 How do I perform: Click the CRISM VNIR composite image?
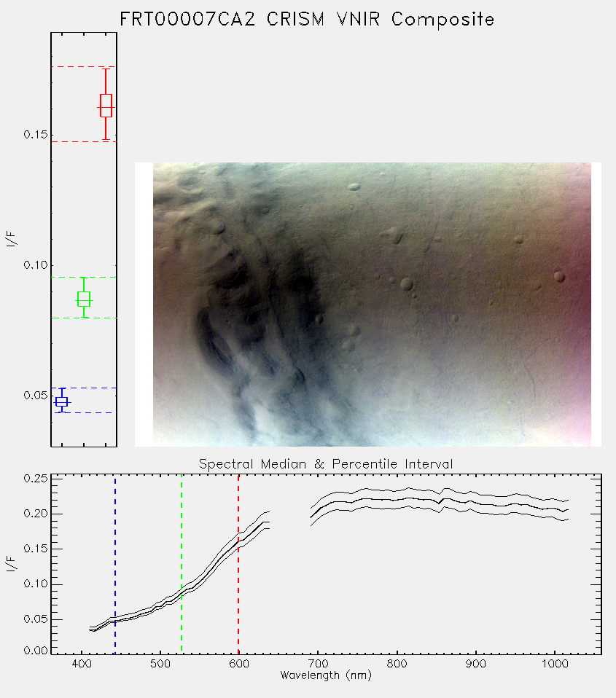click(x=372, y=305)
